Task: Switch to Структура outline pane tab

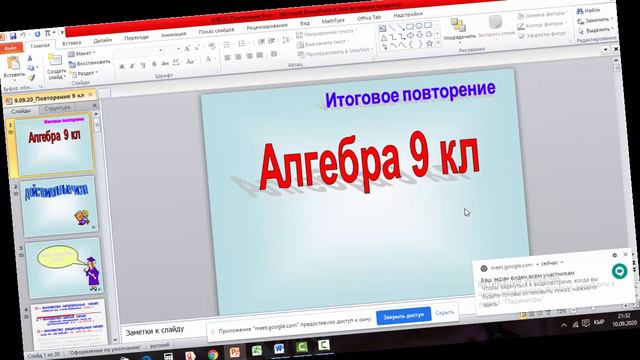Action: pos(58,109)
